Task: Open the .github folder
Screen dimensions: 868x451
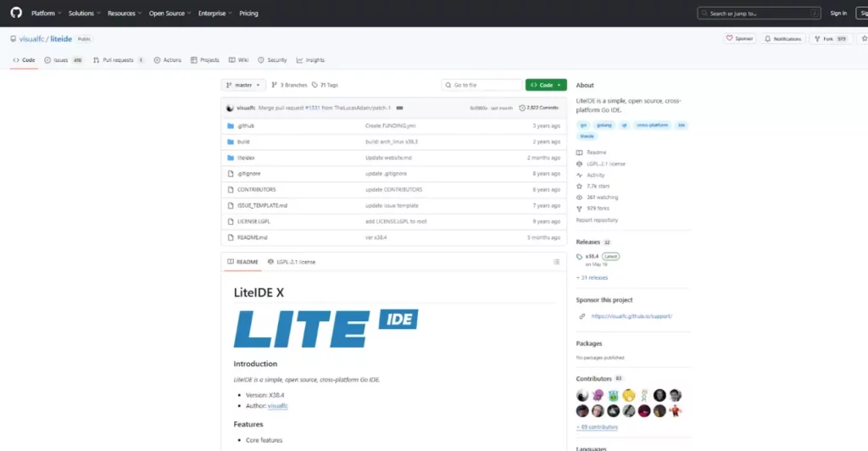Action: pyautogui.click(x=245, y=125)
